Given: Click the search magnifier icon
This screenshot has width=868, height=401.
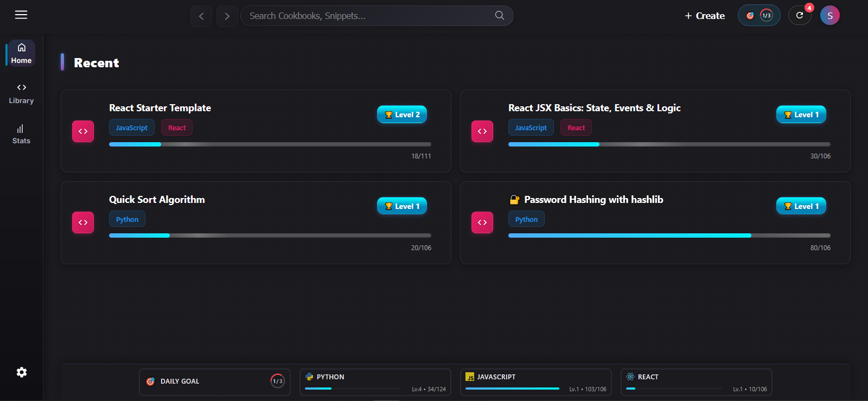Looking at the screenshot, I should point(500,16).
